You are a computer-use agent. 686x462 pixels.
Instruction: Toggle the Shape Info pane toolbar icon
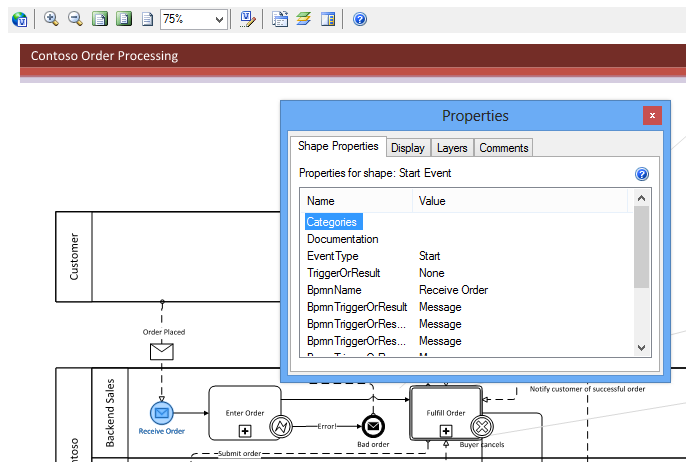[328, 19]
